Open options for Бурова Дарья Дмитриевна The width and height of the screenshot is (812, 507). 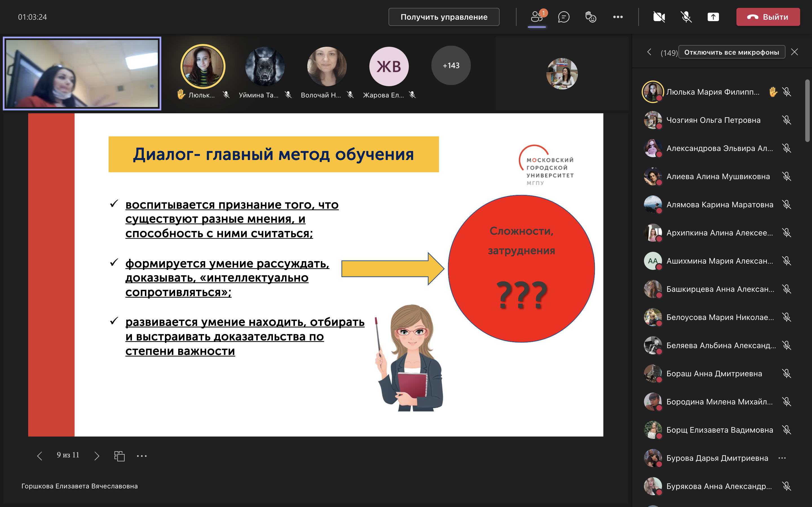[x=782, y=458]
